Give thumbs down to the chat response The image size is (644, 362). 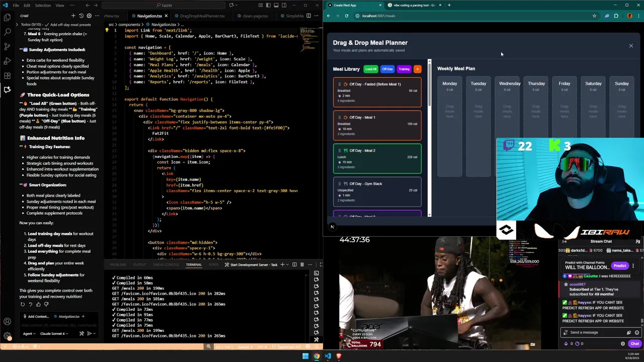tap(46, 304)
